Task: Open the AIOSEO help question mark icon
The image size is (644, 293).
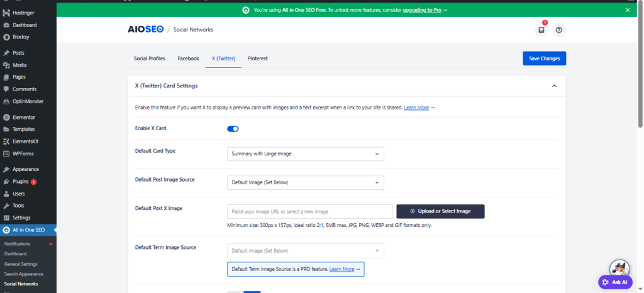Action: pos(559,30)
